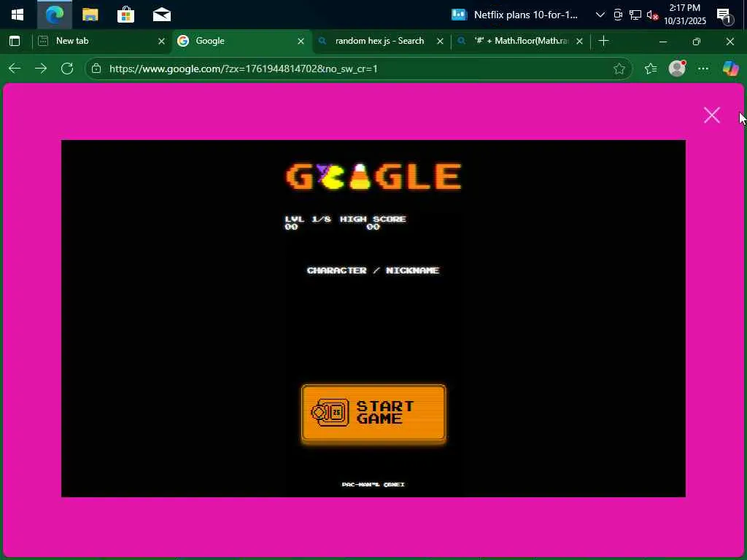The image size is (747, 560).
Task: Click the Meet Now tray icon
Action: 617,15
